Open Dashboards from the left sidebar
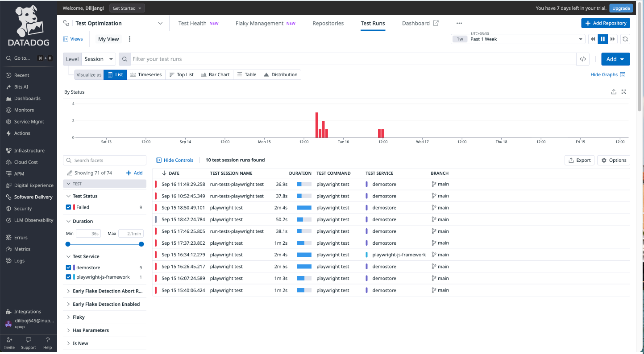Image resolution: width=644 pixels, height=354 pixels. [x=27, y=98]
